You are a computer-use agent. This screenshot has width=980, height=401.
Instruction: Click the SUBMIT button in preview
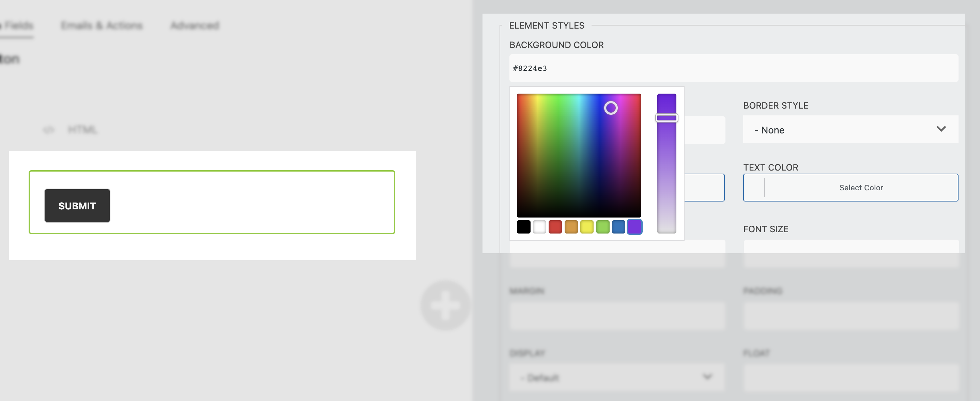click(77, 206)
